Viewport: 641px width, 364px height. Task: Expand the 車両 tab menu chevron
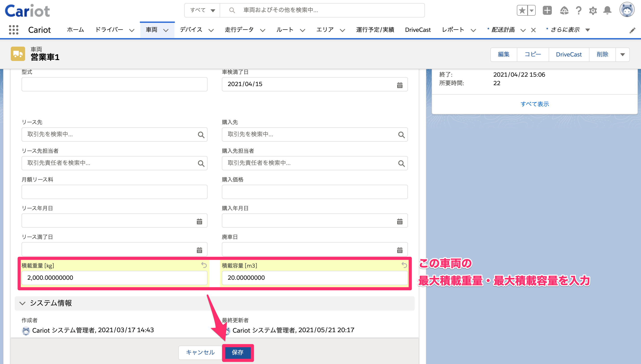pos(166,30)
